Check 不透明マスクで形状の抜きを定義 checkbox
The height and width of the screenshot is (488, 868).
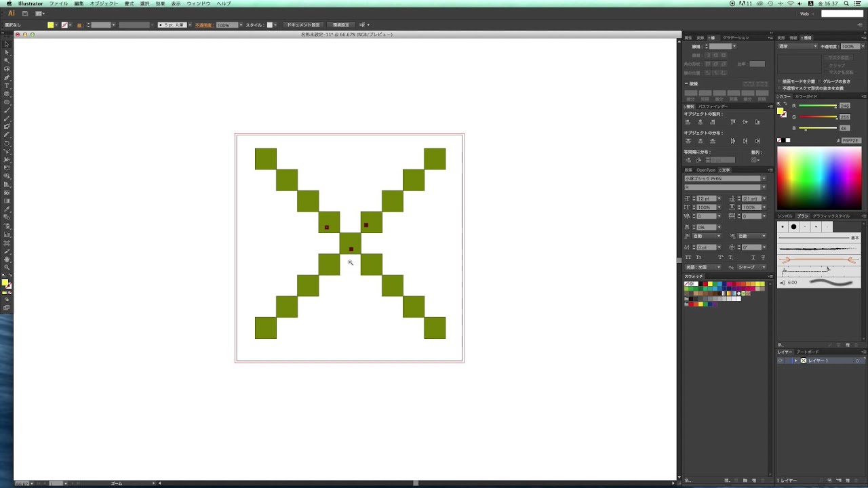point(779,88)
